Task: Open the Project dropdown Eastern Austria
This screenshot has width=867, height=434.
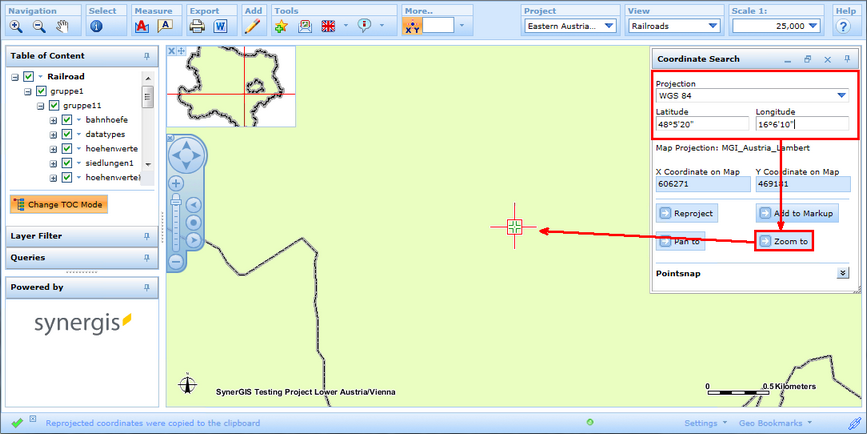Action: click(x=570, y=26)
